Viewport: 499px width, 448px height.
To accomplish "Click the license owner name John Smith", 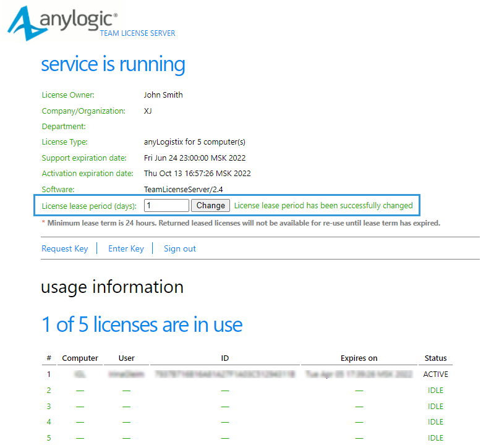I will [163, 95].
